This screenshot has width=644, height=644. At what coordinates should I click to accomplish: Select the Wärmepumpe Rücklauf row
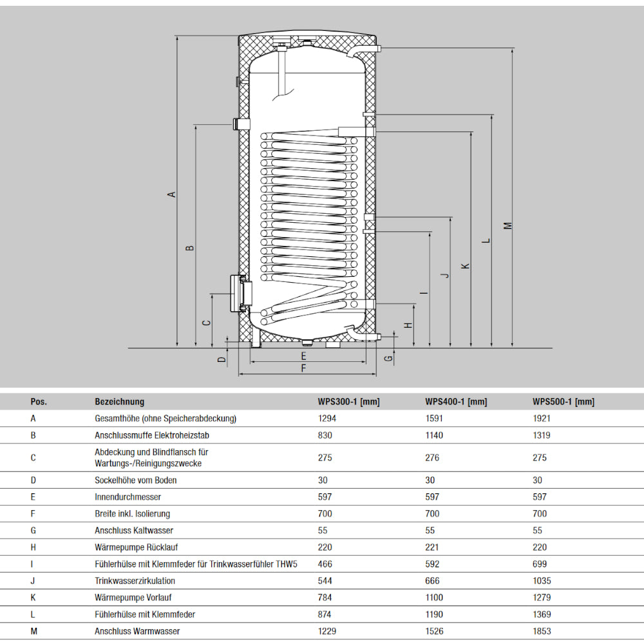pos(138,547)
